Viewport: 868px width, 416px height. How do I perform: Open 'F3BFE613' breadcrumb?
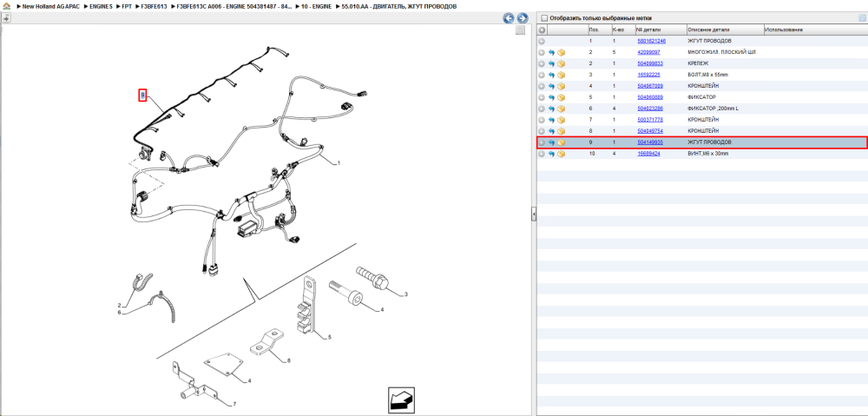click(x=153, y=6)
